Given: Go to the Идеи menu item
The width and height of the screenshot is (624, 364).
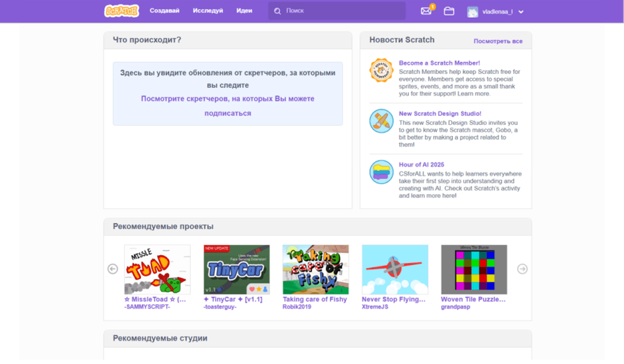Looking at the screenshot, I should [x=244, y=10].
